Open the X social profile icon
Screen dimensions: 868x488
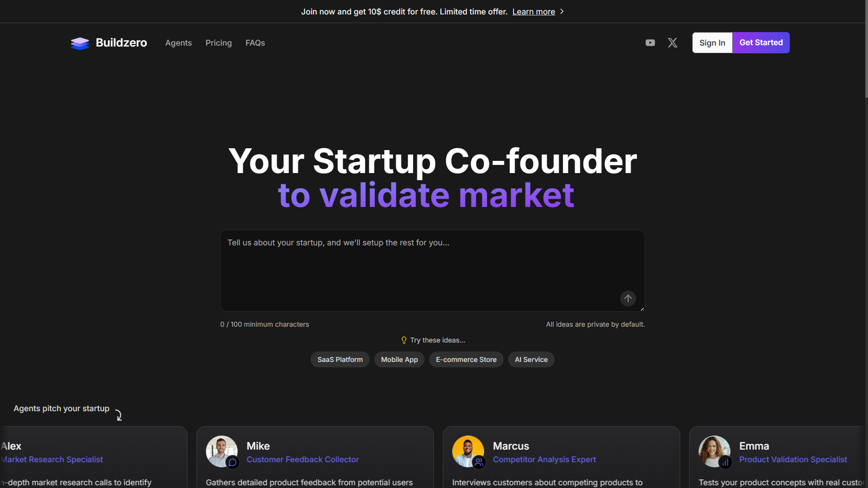pyautogui.click(x=673, y=43)
